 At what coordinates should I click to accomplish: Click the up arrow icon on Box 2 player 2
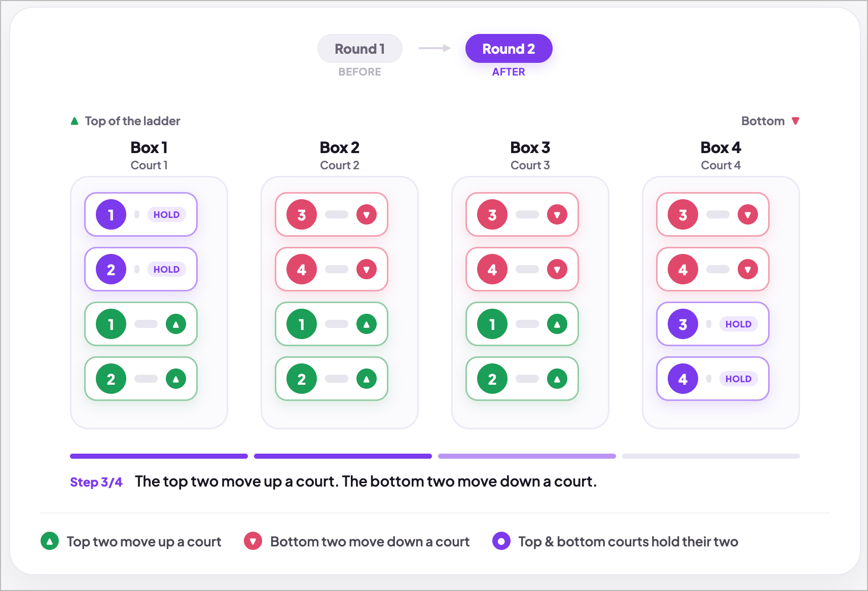[x=367, y=379]
